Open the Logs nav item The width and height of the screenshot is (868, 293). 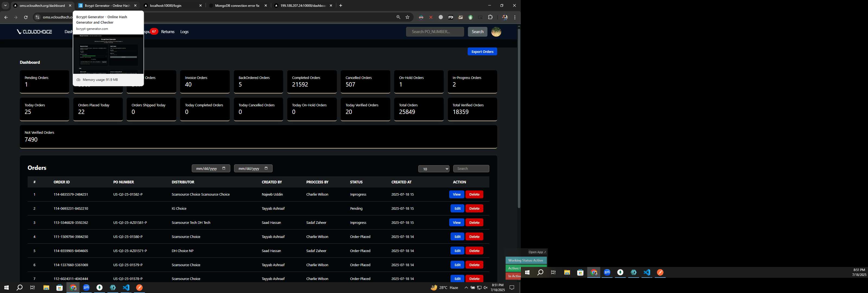click(x=184, y=32)
